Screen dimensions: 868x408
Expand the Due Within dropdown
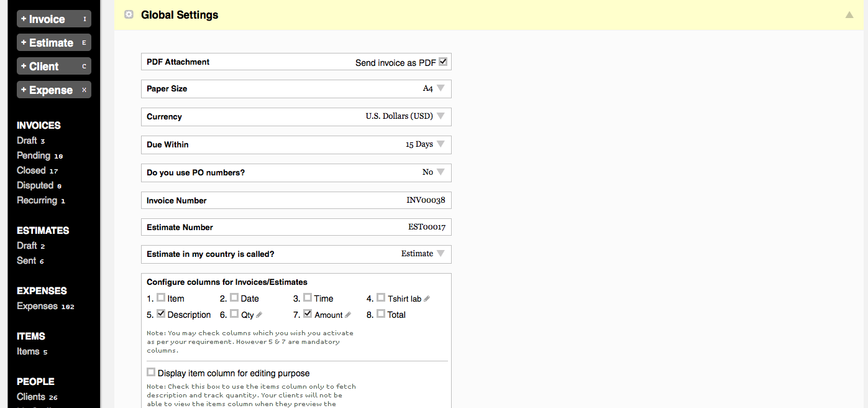(x=441, y=144)
